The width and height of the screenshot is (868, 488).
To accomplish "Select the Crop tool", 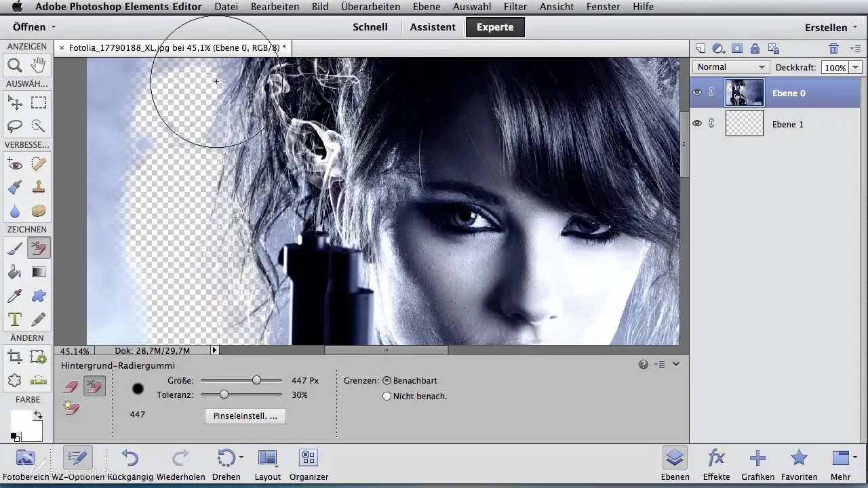I will click(14, 357).
